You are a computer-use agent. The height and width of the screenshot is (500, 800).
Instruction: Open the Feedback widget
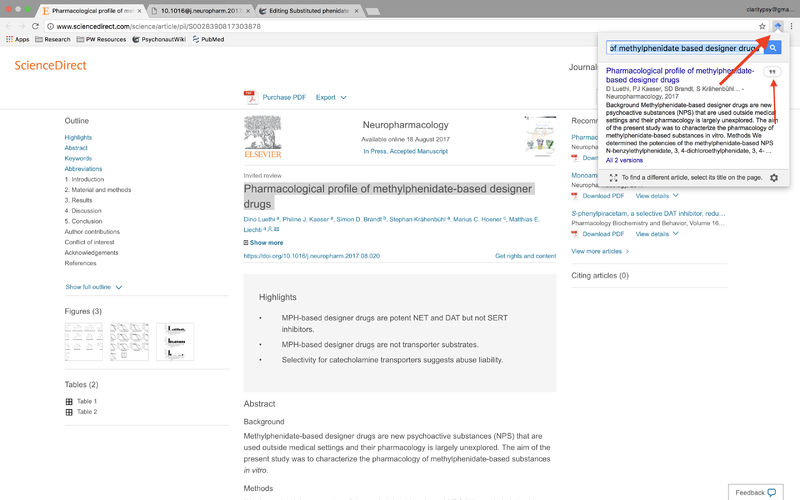tap(755, 492)
